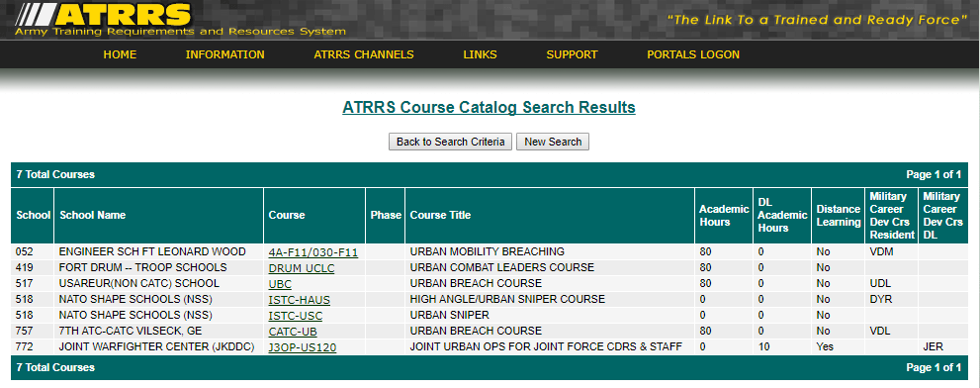Open the ISTC-HAUS course link
Screen dimensions: 980x388
coord(300,299)
